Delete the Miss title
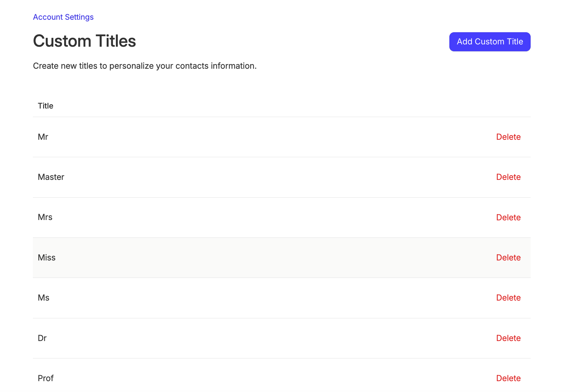The width and height of the screenshot is (582, 392). [x=508, y=257]
